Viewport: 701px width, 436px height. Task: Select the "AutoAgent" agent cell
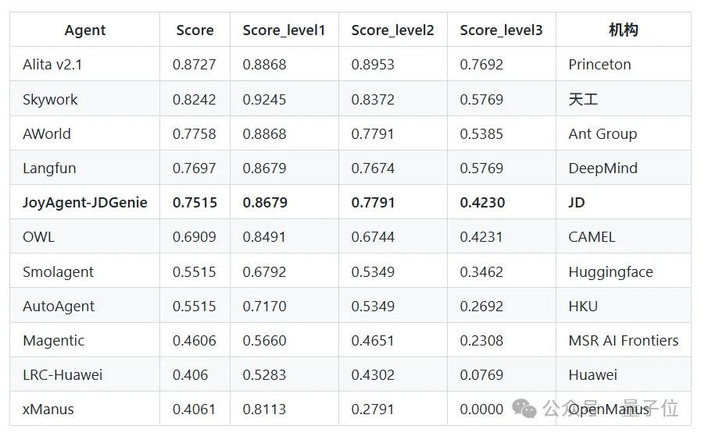[59, 306]
